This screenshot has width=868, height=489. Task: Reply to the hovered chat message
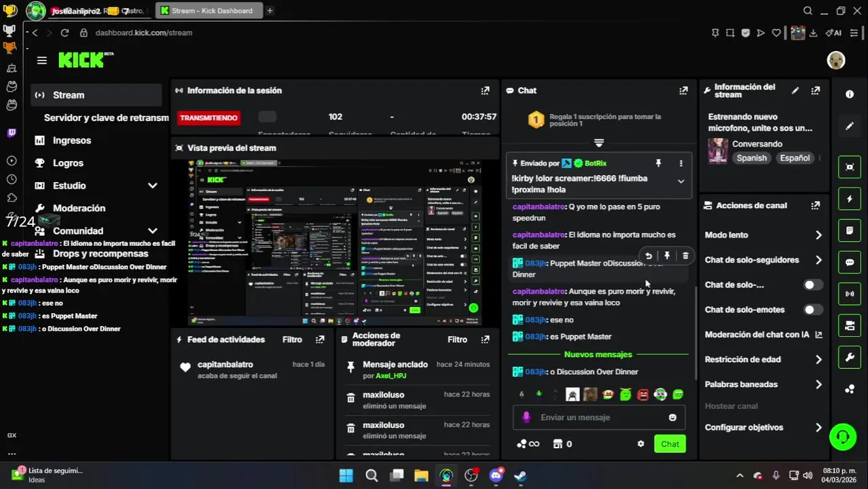click(649, 256)
